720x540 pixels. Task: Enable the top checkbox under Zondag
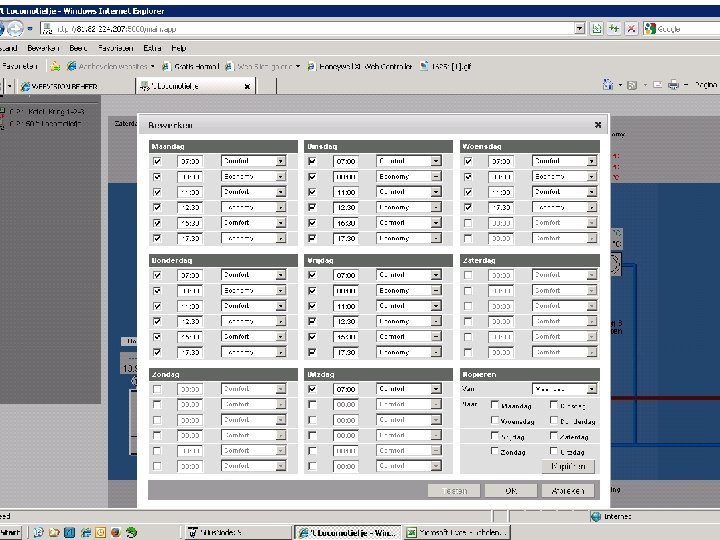[157, 389]
